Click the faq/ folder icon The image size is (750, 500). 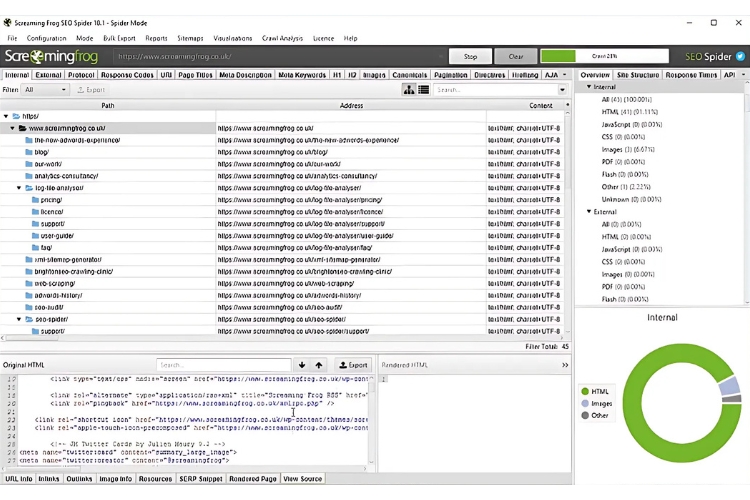[x=35, y=248]
